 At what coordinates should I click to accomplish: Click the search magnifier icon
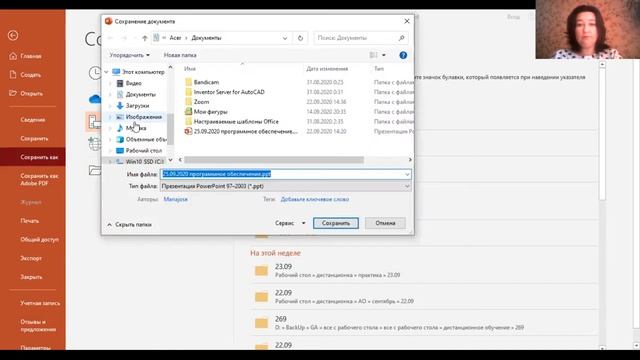[x=401, y=38]
